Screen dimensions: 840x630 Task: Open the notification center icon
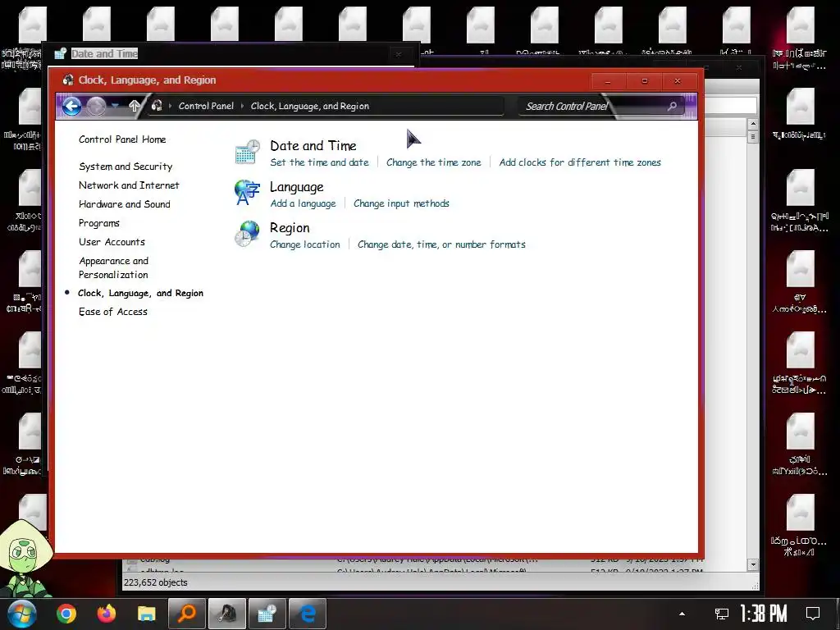pyautogui.click(x=813, y=614)
